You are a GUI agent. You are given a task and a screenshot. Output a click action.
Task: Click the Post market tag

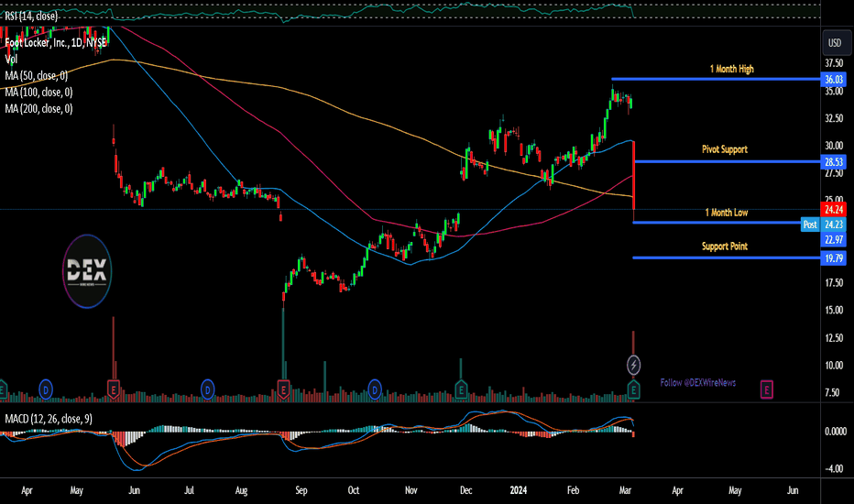coord(810,224)
